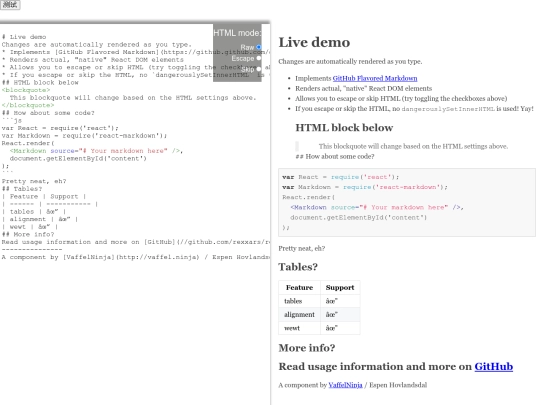Click the 'alignment' table cell
The height and width of the screenshot is (405, 540).
tap(299, 314)
